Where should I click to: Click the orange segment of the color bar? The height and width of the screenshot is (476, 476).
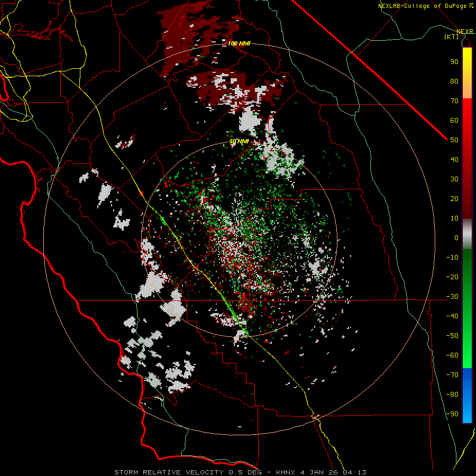tap(467, 87)
